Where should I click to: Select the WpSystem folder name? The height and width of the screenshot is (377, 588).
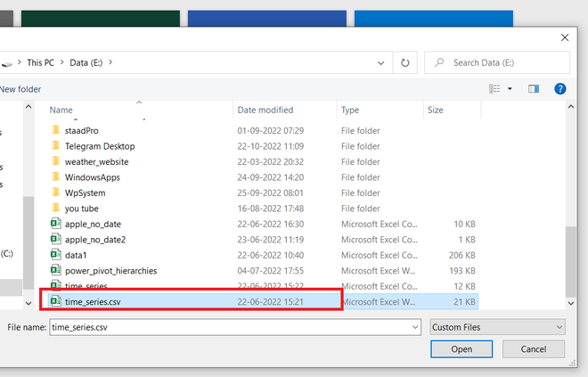[86, 193]
